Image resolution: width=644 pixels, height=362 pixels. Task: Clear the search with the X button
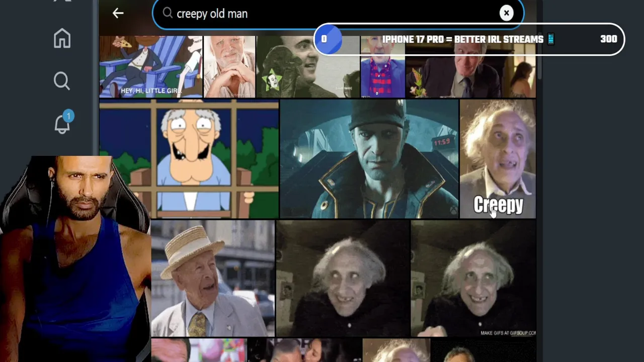point(506,13)
